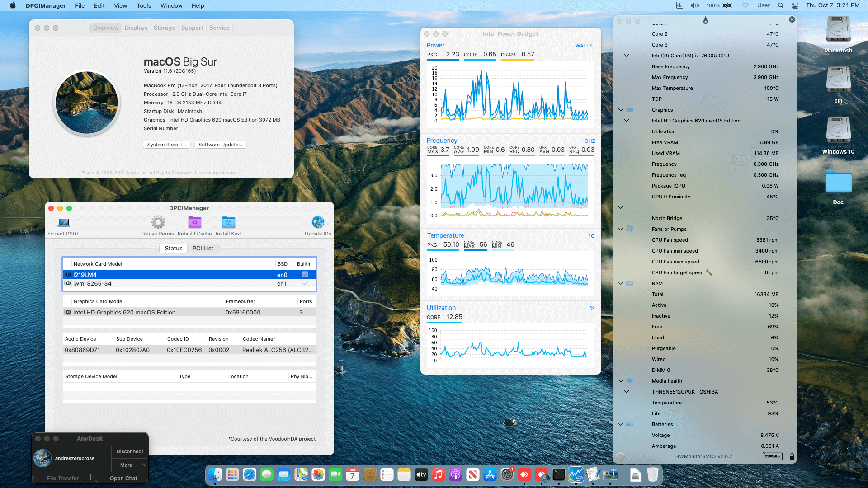Viewport: 868px width, 488px height.
Task: Toggle eye icon for Intel HD Graphics 620
Action: click(x=68, y=312)
